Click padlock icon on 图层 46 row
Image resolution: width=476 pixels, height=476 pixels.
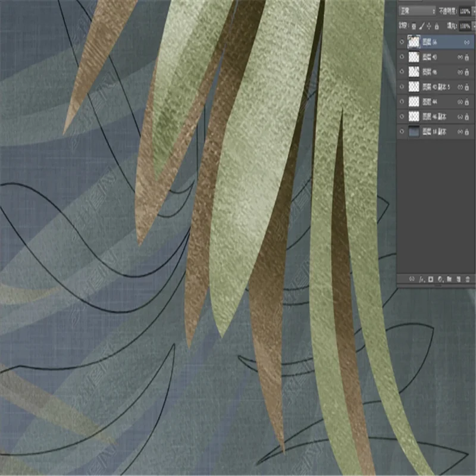point(467,72)
